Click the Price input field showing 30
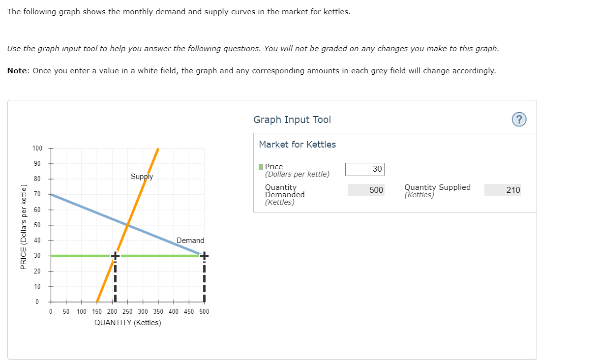599x364 pixels. pyautogui.click(x=365, y=169)
